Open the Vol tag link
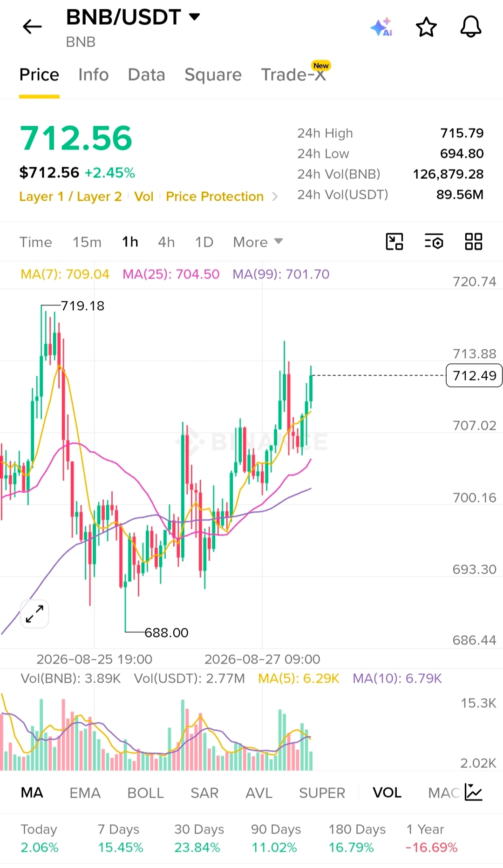The image size is (503, 868). click(x=144, y=197)
